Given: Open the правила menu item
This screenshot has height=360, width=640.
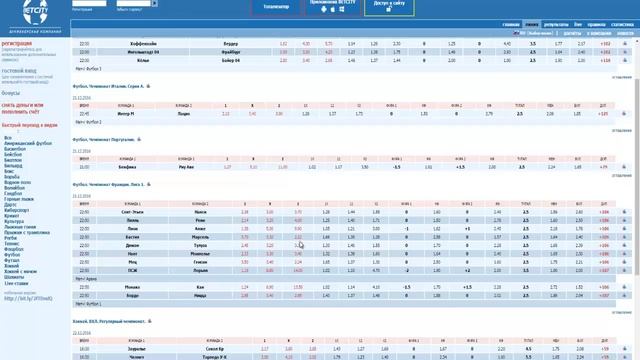Looking at the screenshot, I should click(596, 24).
